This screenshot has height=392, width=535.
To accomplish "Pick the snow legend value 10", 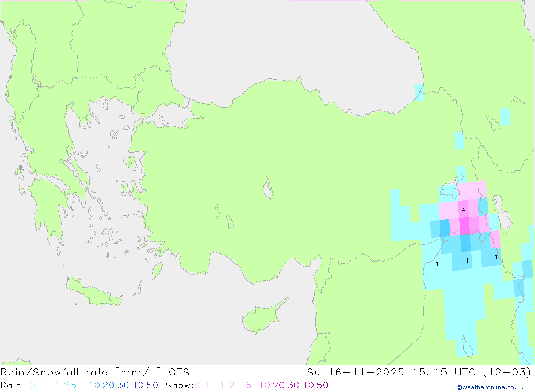I will pos(264,385).
